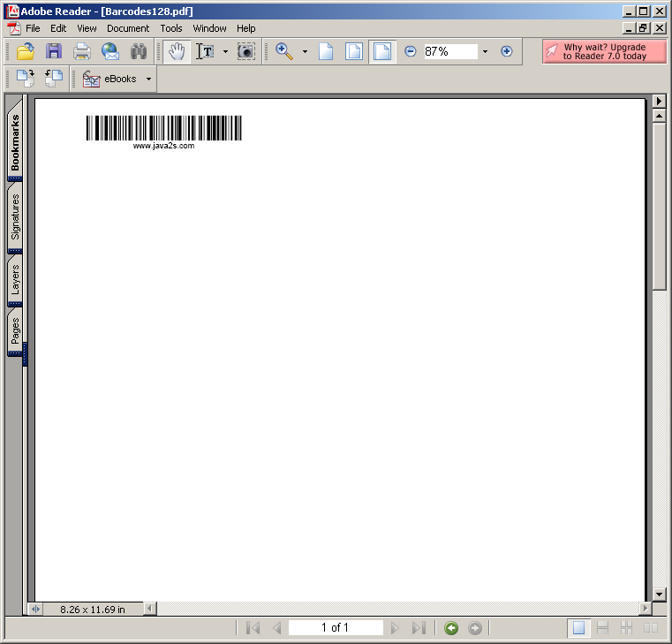
Task: Open the Signatures side tab
Action: [15, 217]
